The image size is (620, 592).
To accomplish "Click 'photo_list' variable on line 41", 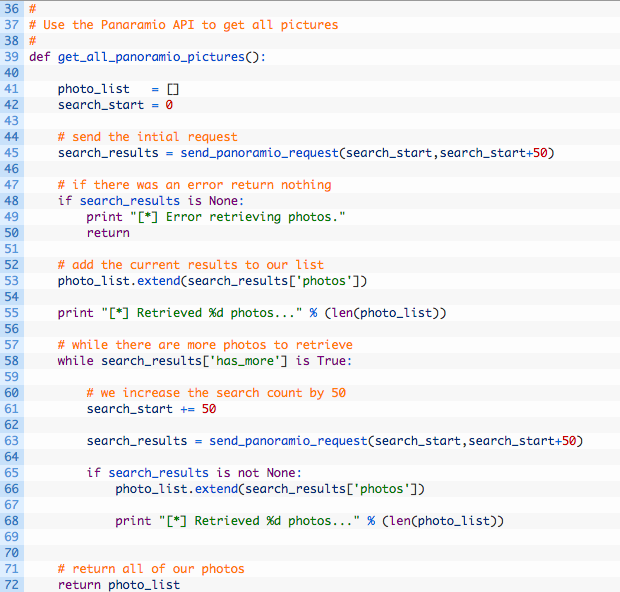I will click(94, 89).
